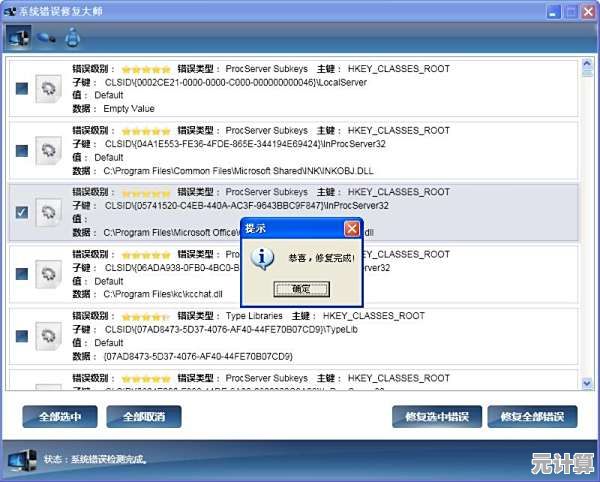This screenshot has height=482, width=600.
Task: Click the 全部选中 button
Action: click(59, 416)
